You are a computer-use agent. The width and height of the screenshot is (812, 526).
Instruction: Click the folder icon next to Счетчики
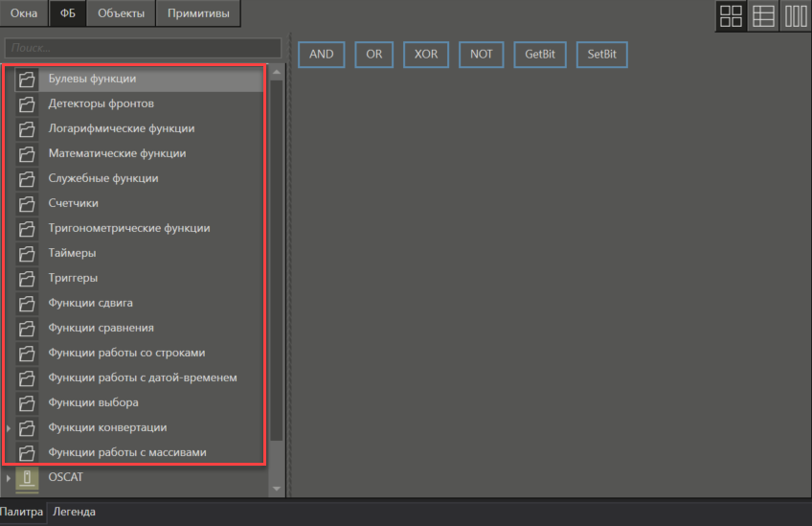[x=27, y=203]
